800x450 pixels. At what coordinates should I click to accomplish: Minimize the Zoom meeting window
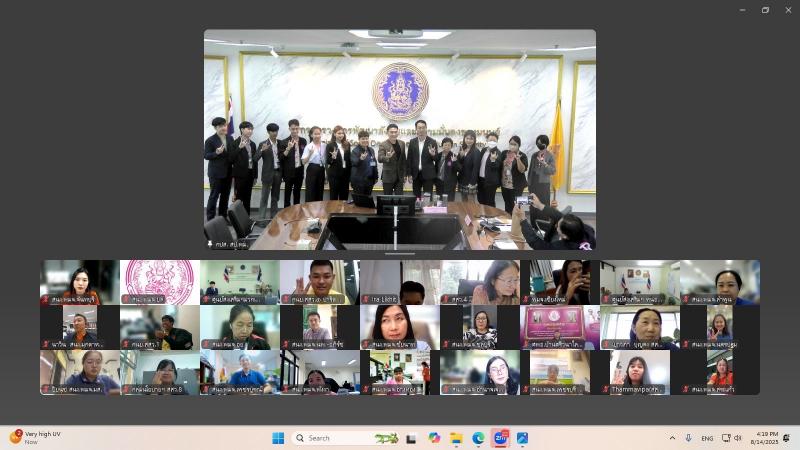[x=742, y=10]
